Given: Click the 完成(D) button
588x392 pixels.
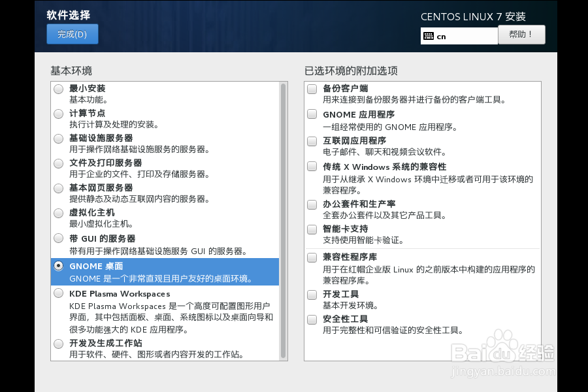Looking at the screenshot, I should click(x=72, y=34).
